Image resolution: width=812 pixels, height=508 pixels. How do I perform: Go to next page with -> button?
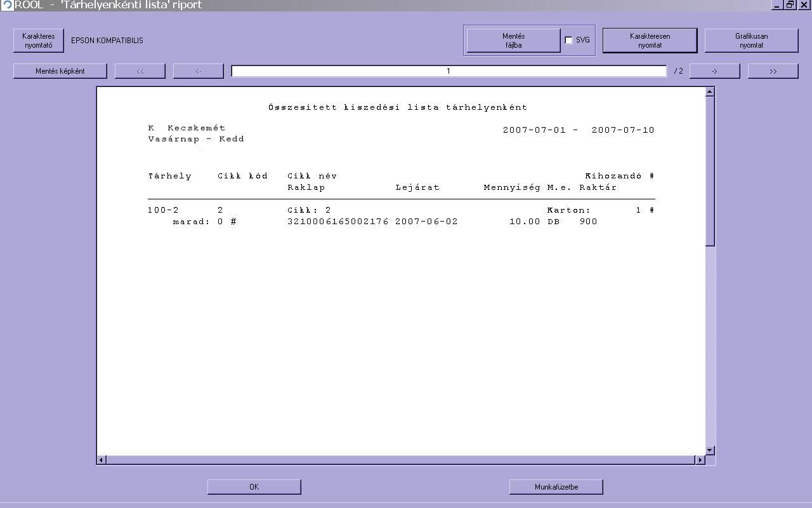coord(714,71)
